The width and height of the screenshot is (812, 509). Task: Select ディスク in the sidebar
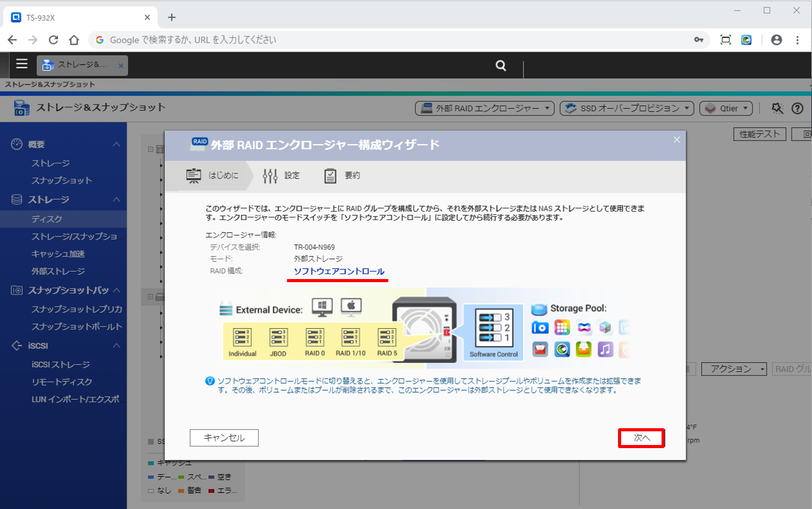click(47, 219)
